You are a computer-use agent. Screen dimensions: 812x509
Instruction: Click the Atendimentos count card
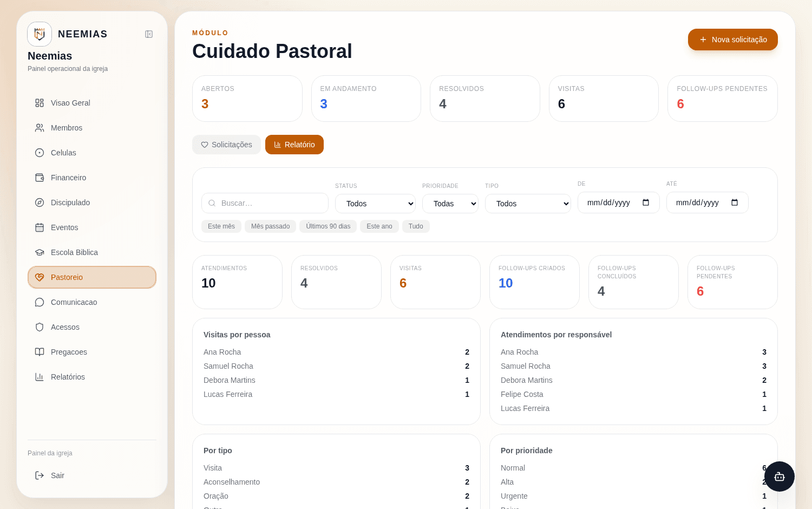(x=237, y=282)
